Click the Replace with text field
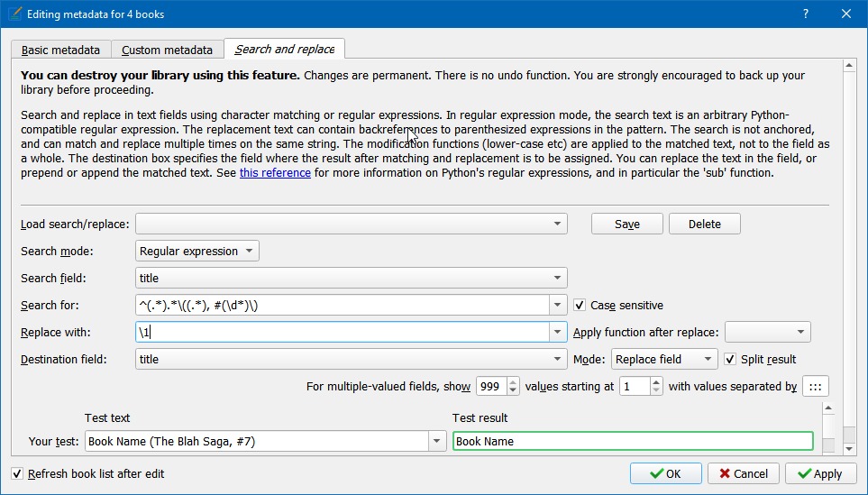Viewport: 868px width, 495px height. [x=343, y=332]
